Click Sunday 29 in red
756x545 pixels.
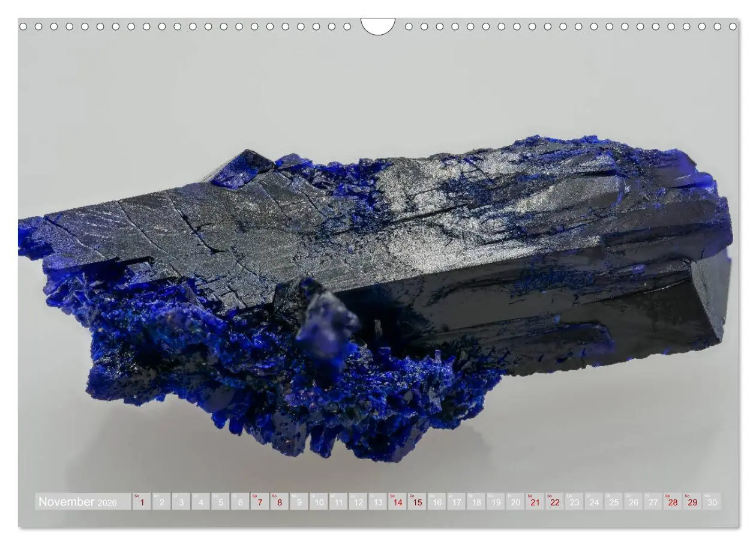(x=692, y=502)
